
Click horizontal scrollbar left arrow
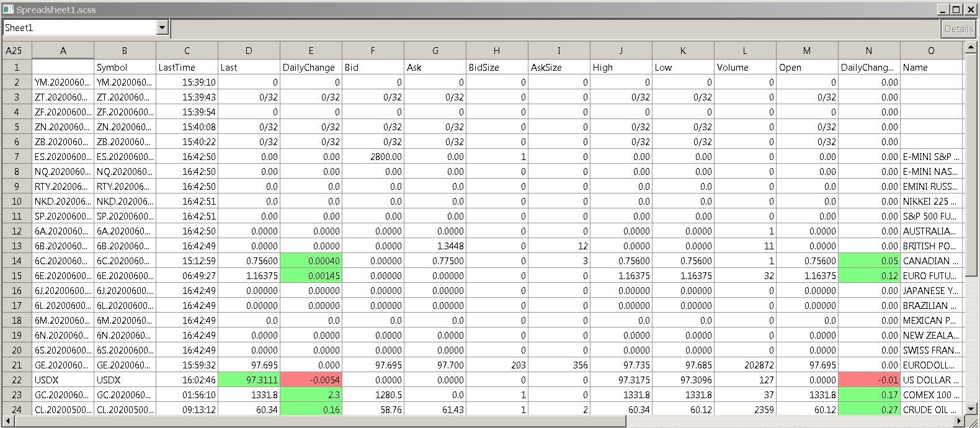click(8, 421)
